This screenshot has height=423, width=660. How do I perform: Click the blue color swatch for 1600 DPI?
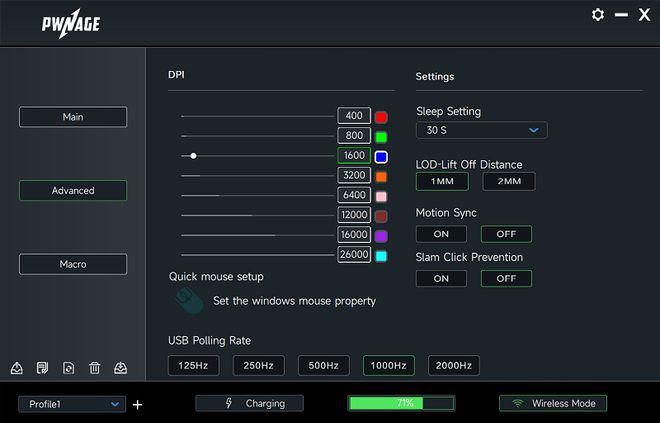point(381,157)
